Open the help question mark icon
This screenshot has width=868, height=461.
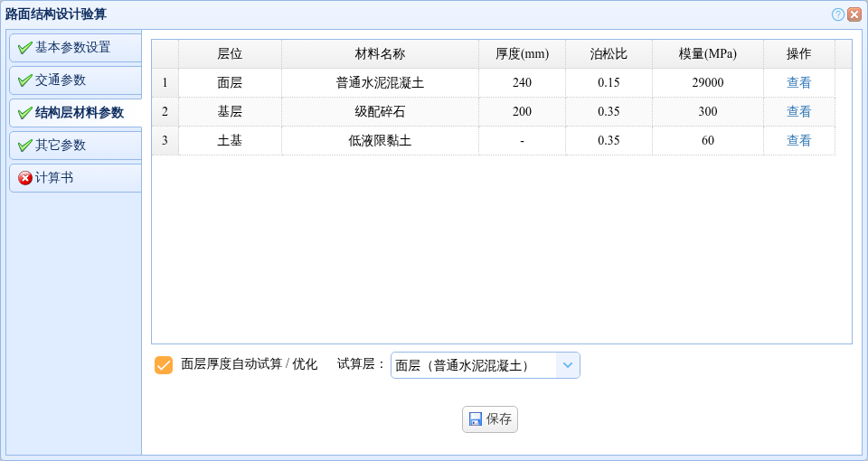tap(837, 14)
